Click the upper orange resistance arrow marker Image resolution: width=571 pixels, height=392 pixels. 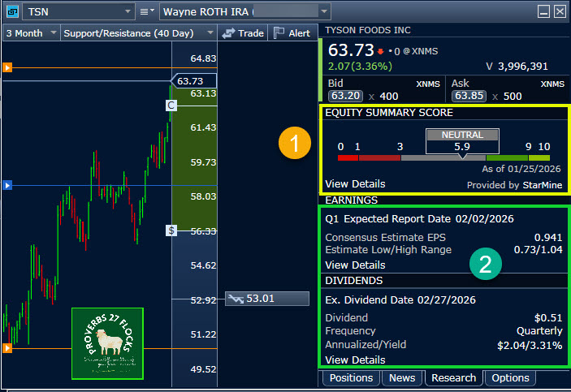coord(7,67)
